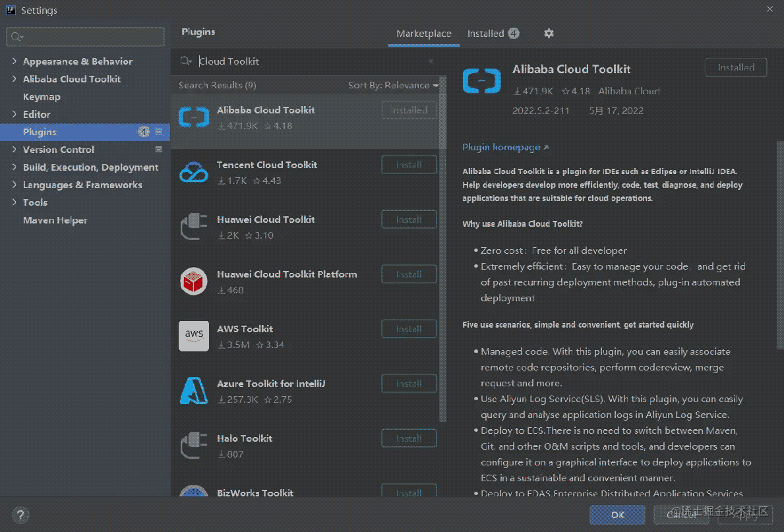Click the Installed tab count badge
The image size is (784, 532).
(x=514, y=33)
